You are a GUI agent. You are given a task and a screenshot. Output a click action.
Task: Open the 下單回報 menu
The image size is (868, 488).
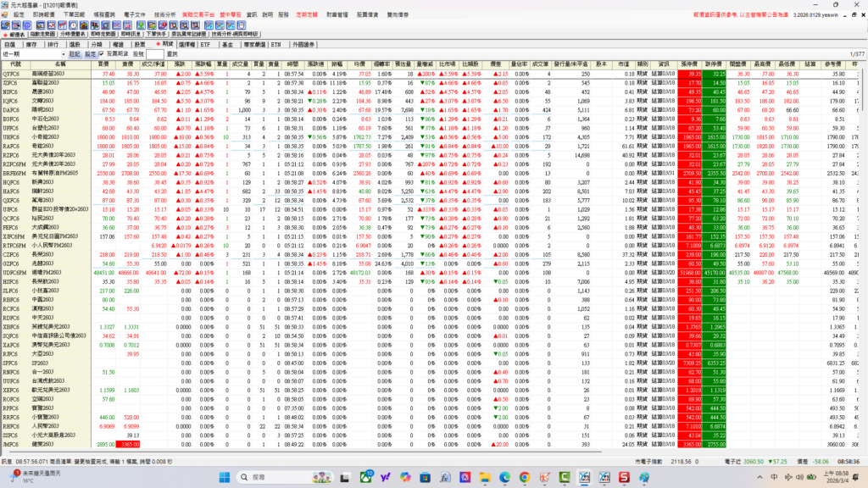(x=74, y=14)
